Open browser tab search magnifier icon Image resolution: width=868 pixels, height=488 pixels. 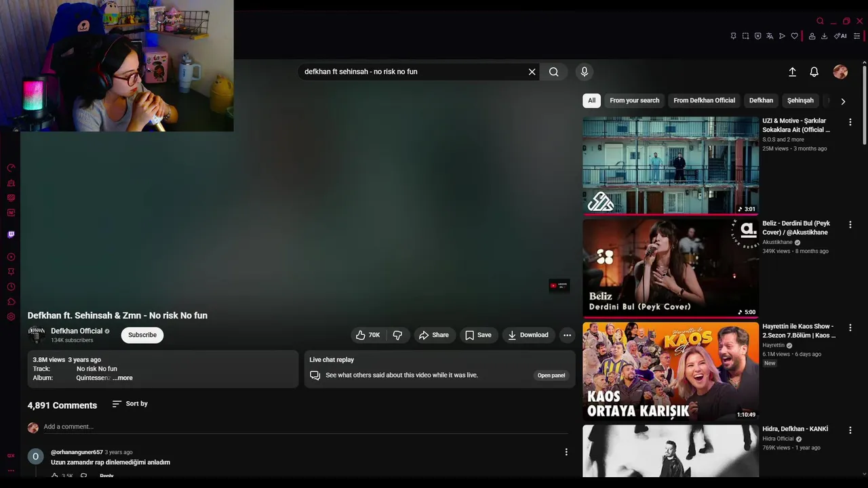(x=820, y=21)
